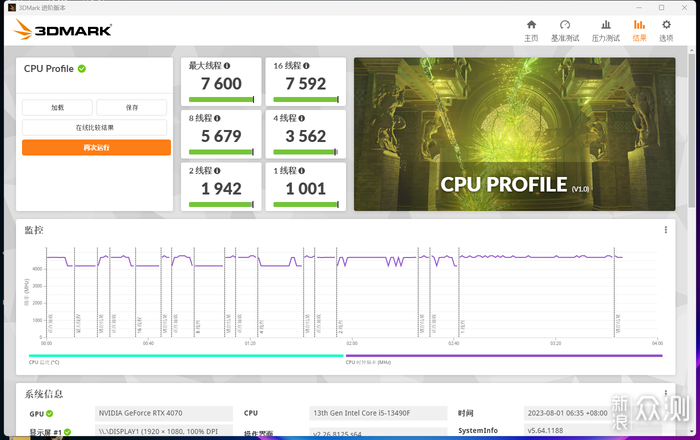Click the 3DMark logo
The width and height of the screenshot is (700, 440).
(x=62, y=30)
